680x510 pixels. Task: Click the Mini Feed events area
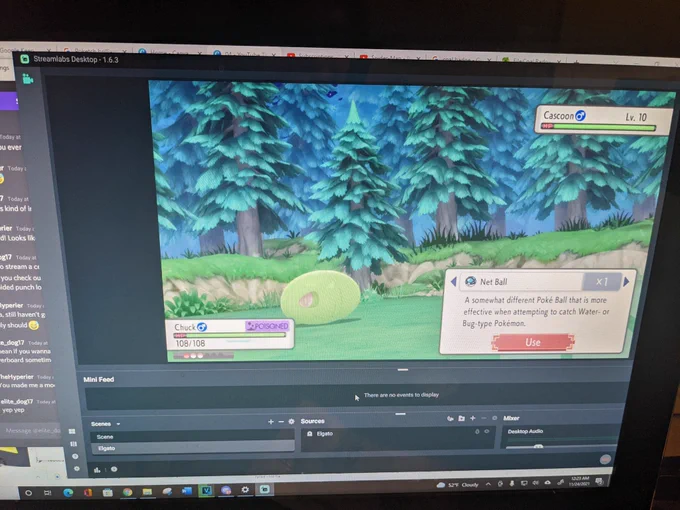click(x=357, y=397)
